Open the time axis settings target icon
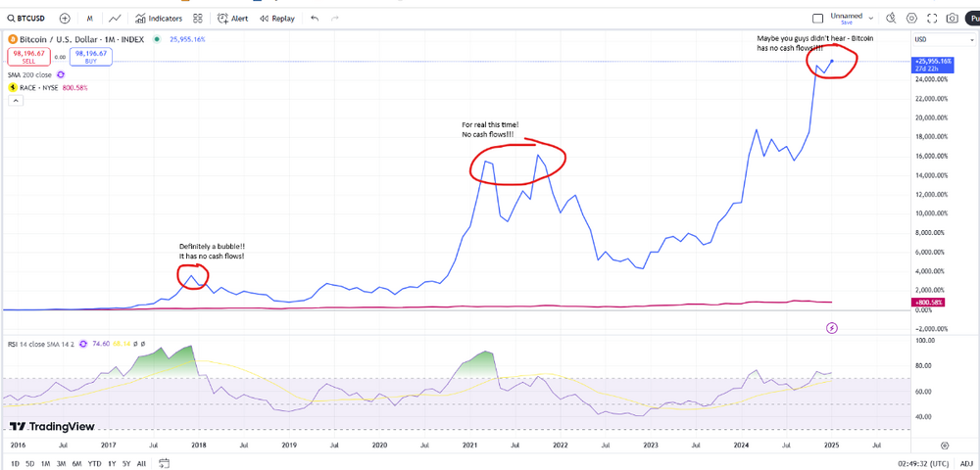Image resolution: width=980 pixels, height=470 pixels. (945, 446)
